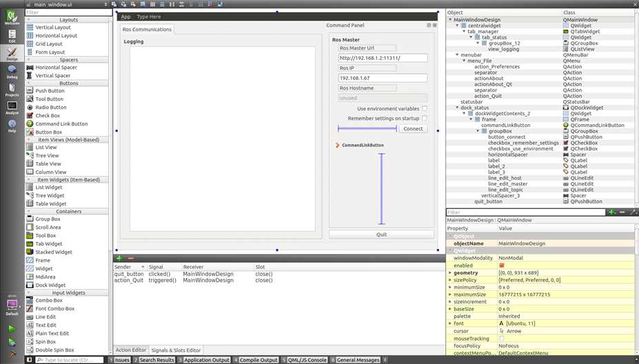Click the Ros Master Url address field
This screenshot has height=364, width=639.
(383, 58)
